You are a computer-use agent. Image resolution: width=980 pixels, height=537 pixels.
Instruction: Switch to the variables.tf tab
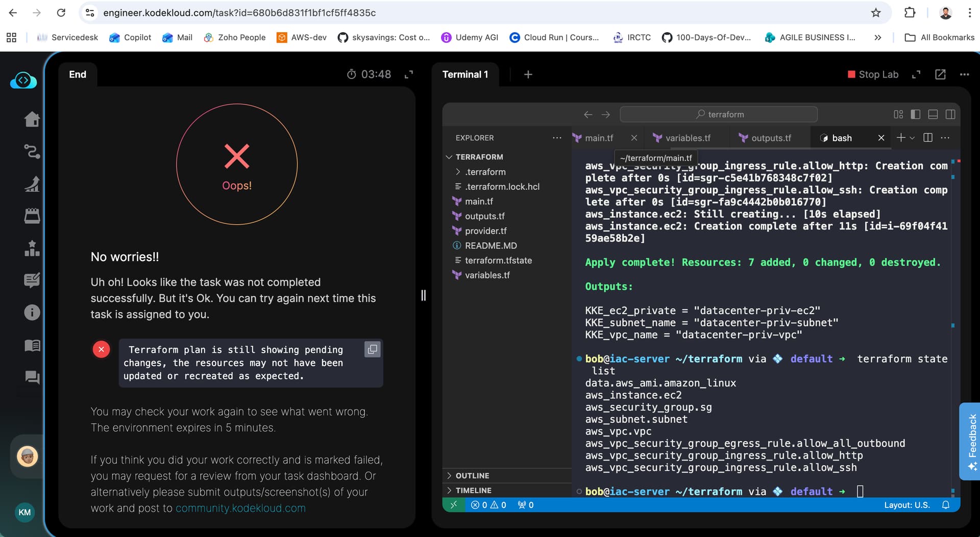[688, 138]
